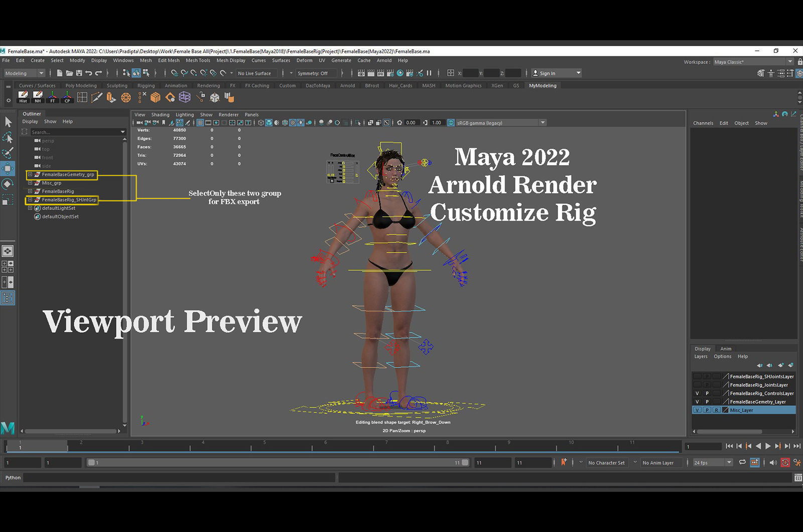Open the Deform menu
Screen dimensions: 803x532
[304, 60]
